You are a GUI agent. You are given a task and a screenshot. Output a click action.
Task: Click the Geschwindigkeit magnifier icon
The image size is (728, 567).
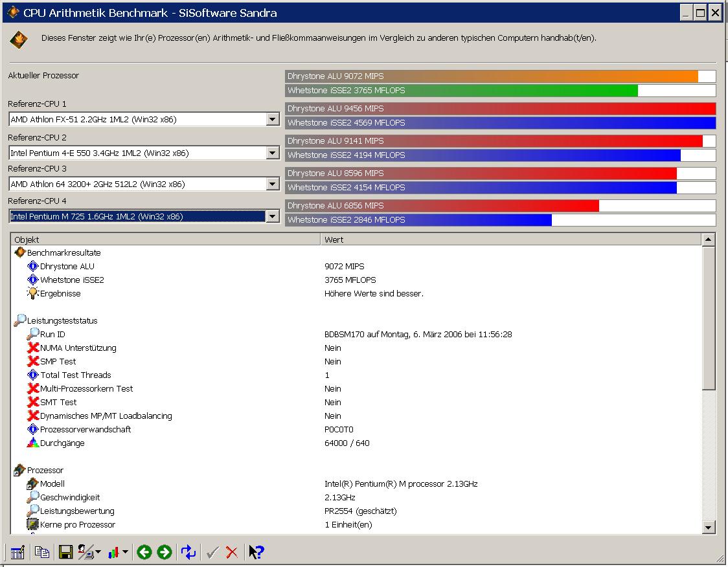point(33,497)
